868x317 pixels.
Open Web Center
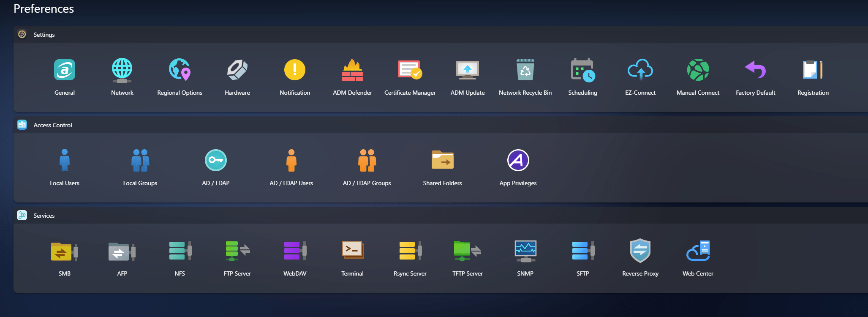point(698,251)
